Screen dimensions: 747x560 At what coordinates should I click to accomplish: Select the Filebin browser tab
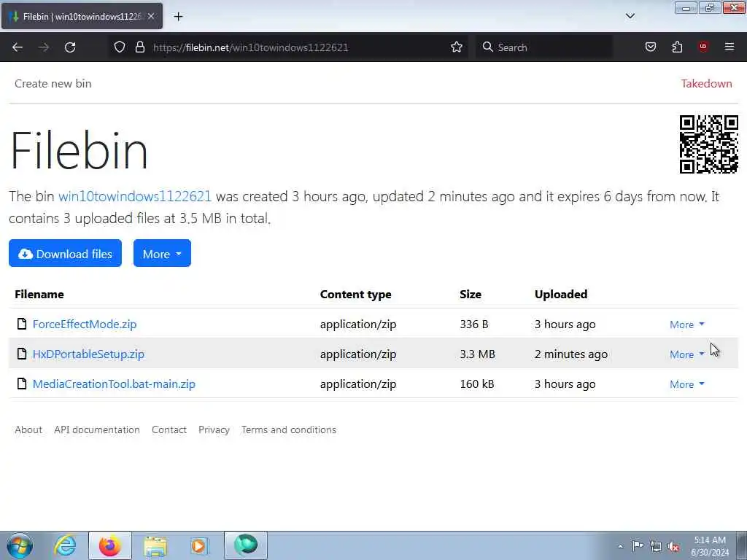click(x=82, y=16)
